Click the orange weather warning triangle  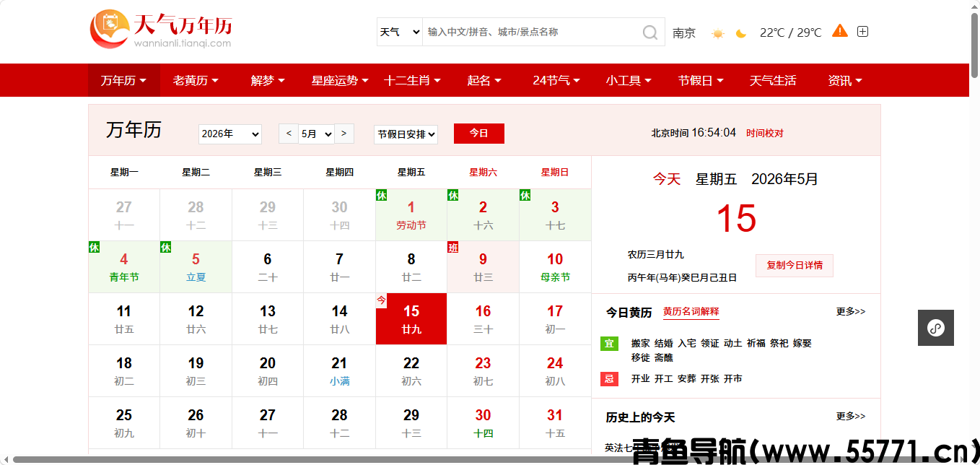click(840, 30)
